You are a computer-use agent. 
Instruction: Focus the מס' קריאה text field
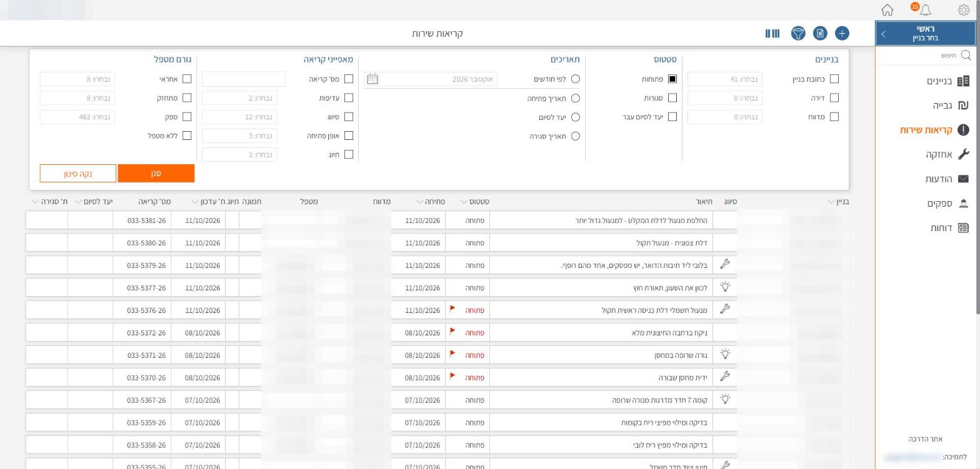click(x=244, y=79)
